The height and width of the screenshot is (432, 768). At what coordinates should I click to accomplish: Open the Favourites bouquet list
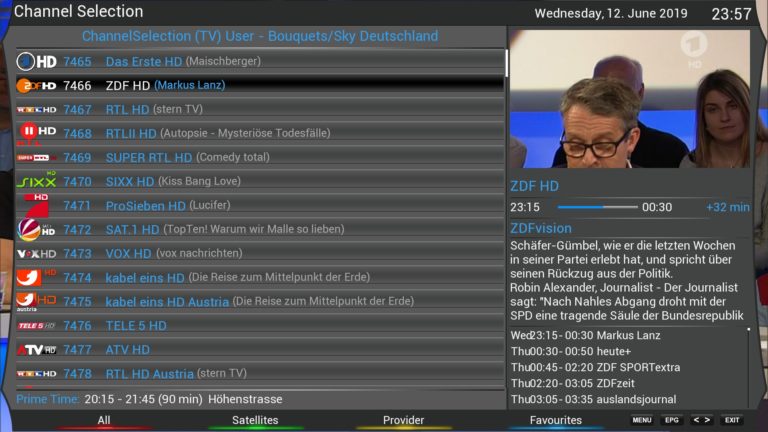(555, 420)
